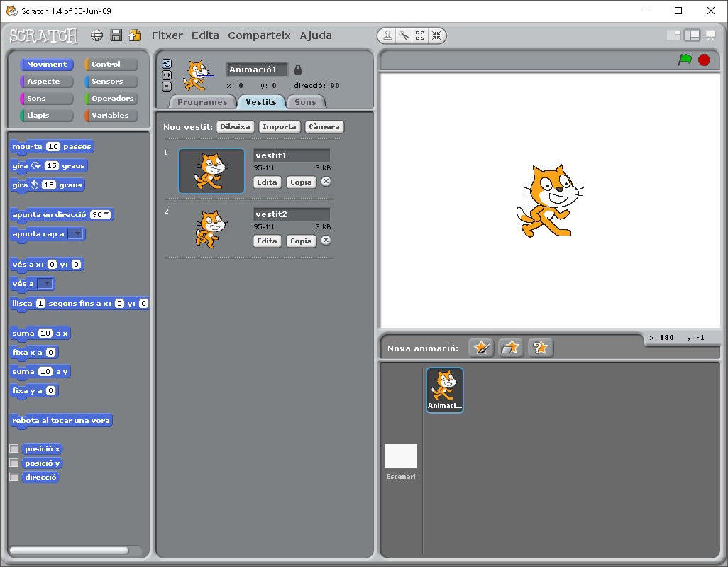Delete costume vestit1 with X

(326, 182)
